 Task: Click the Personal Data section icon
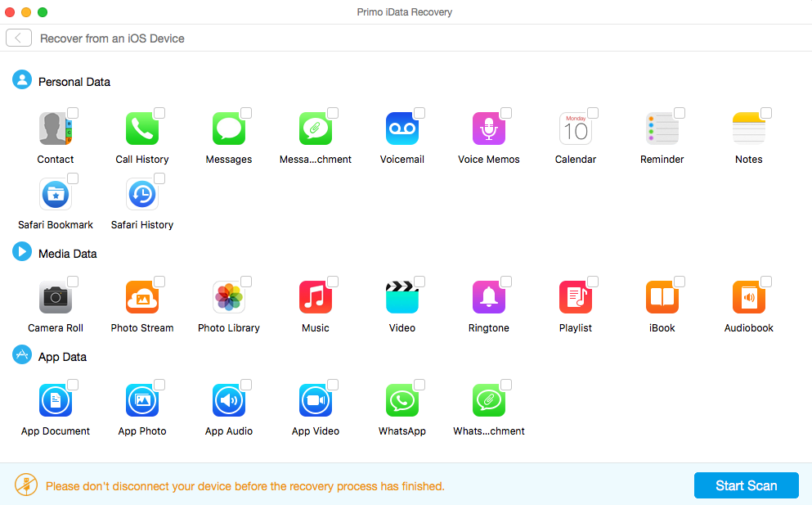(x=22, y=80)
